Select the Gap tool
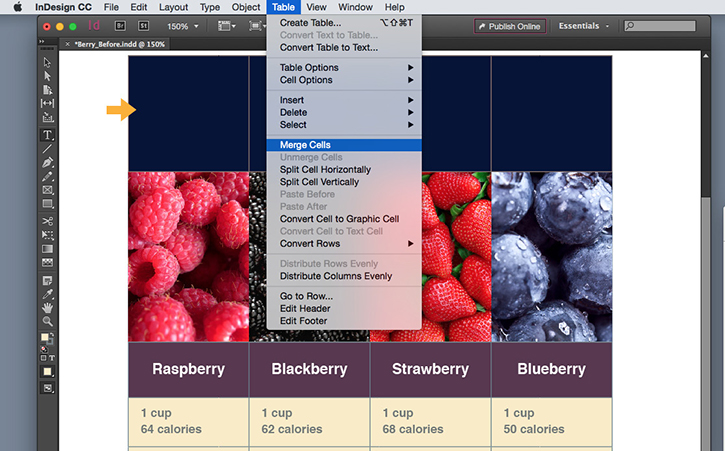725x451 pixels. (47, 103)
